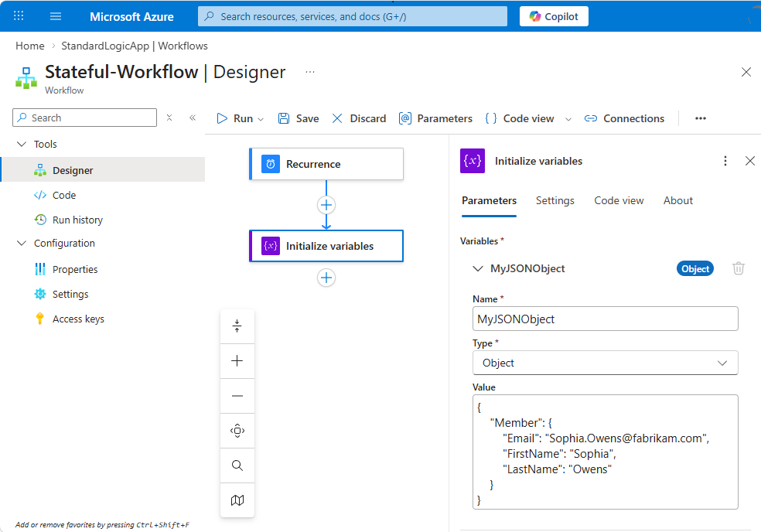The width and height of the screenshot is (761, 532).
Task: Toggle the minimap
Action: (x=237, y=500)
